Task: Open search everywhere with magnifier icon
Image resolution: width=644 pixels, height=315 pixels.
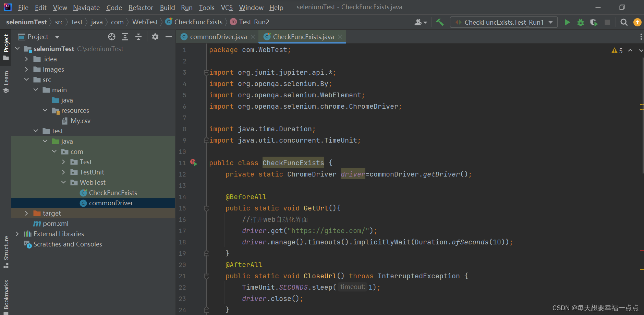Action: click(624, 22)
